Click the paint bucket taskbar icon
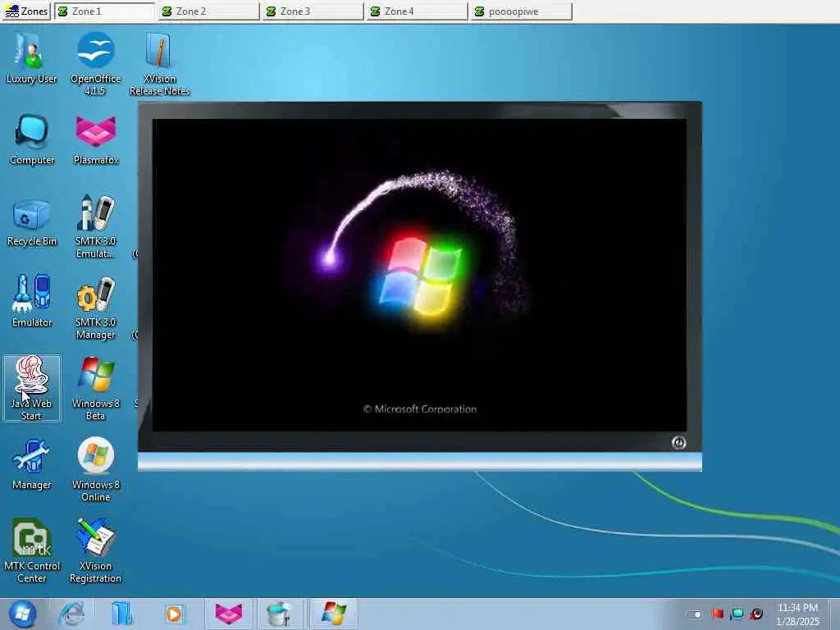The image size is (840, 630). point(279,614)
